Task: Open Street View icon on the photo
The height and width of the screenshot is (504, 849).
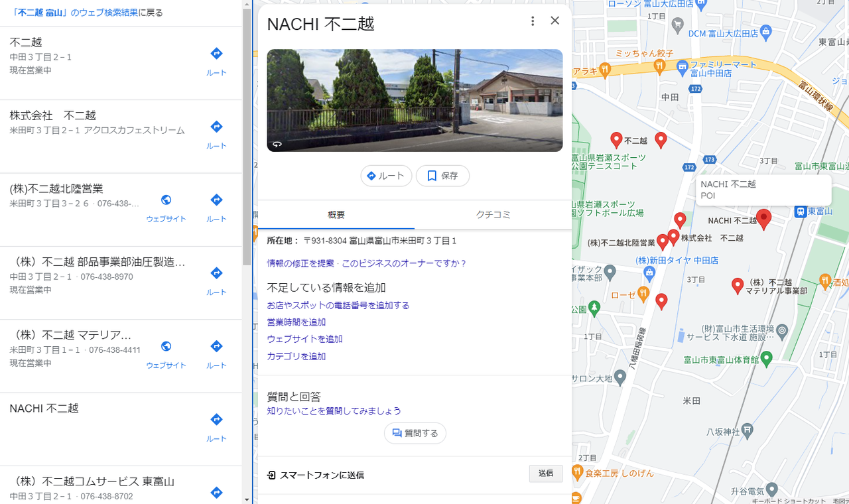Action: (x=277, y=144)
